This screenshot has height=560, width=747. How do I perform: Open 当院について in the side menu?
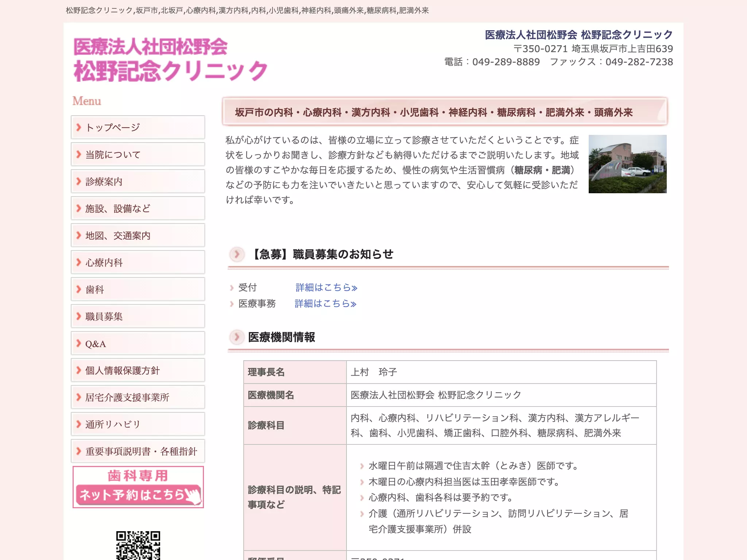[138, 154]
